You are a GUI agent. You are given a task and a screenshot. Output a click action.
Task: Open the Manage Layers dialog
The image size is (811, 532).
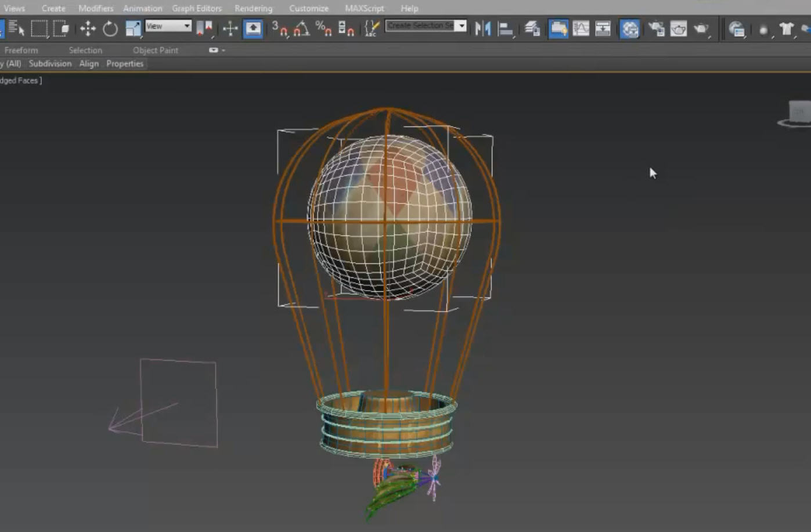click(532, 28)
